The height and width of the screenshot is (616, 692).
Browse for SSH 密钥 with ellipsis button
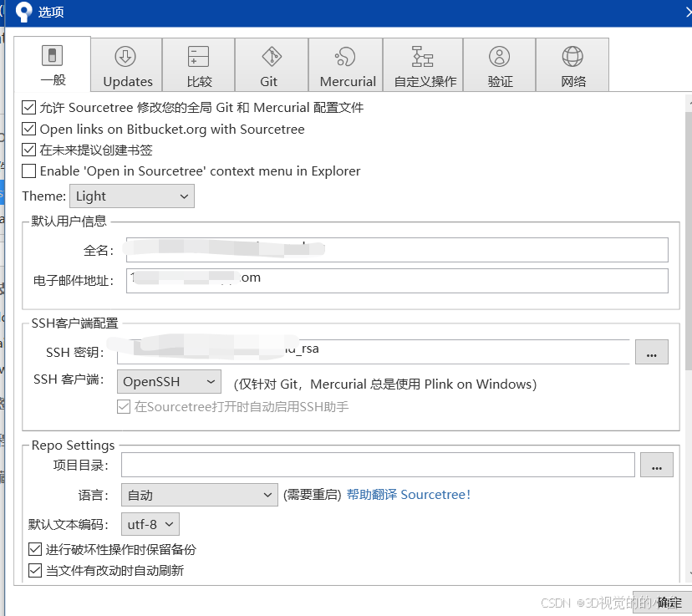(x=651, y=352)
